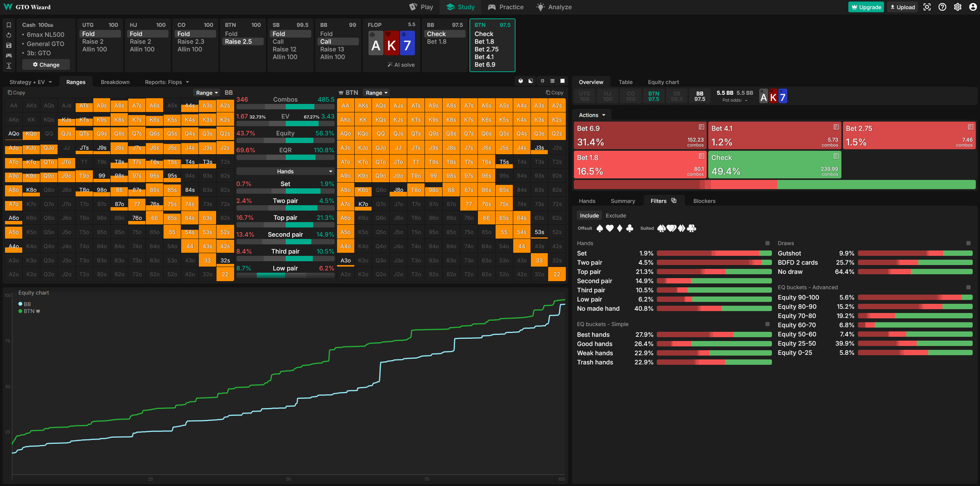Toggle the Draws filter group checkbox

968,243
